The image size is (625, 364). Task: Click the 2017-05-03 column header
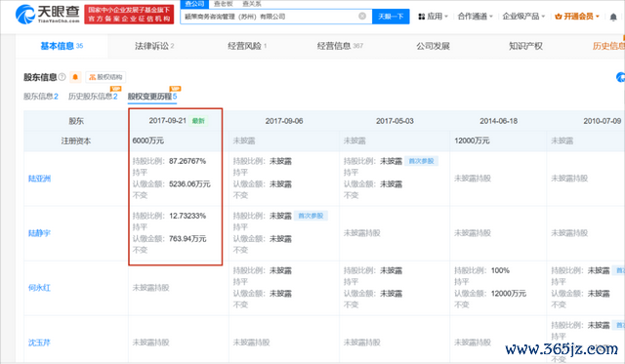pyautogui.click(x=395, y=121)
